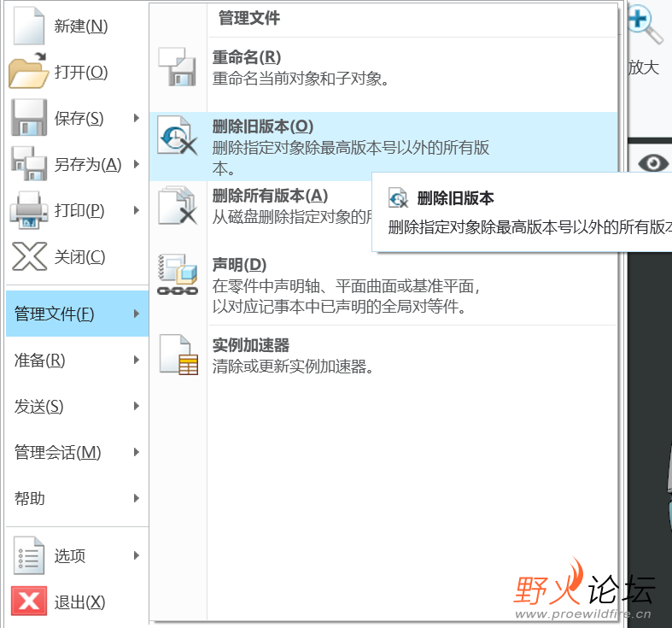Click the Instance Accelerator (实例加速器) icon
This screenshot has height=628, width=672.
(x=178, y=355)
